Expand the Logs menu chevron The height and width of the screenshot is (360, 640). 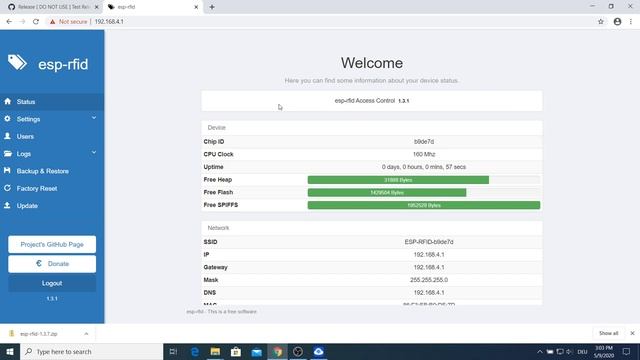[94, 153]
